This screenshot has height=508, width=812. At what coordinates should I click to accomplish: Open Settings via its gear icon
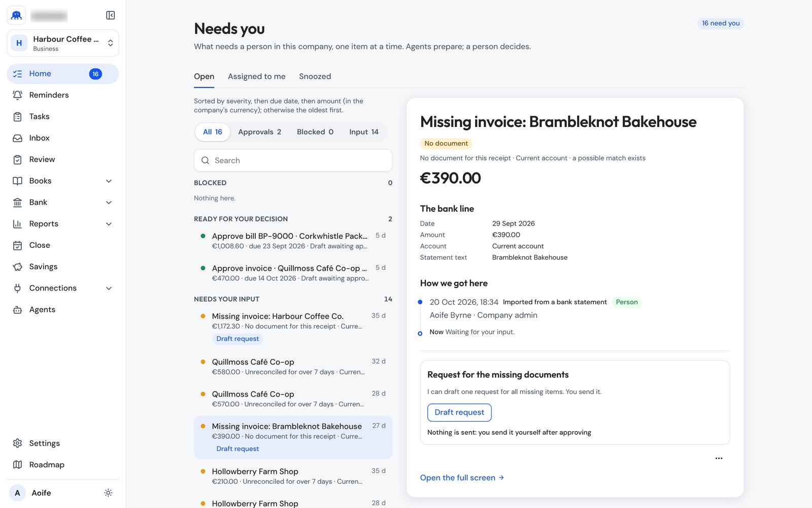coord(17,443)
